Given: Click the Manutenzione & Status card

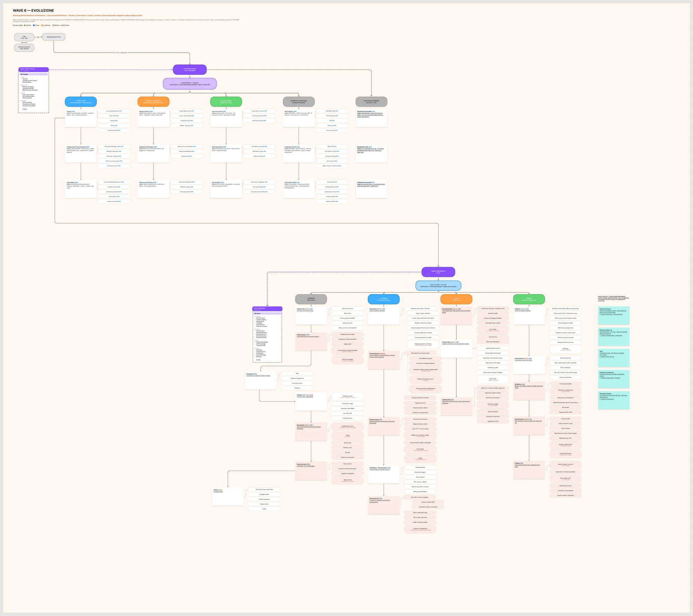Looking at the screenshot, I should click(153, 189).
